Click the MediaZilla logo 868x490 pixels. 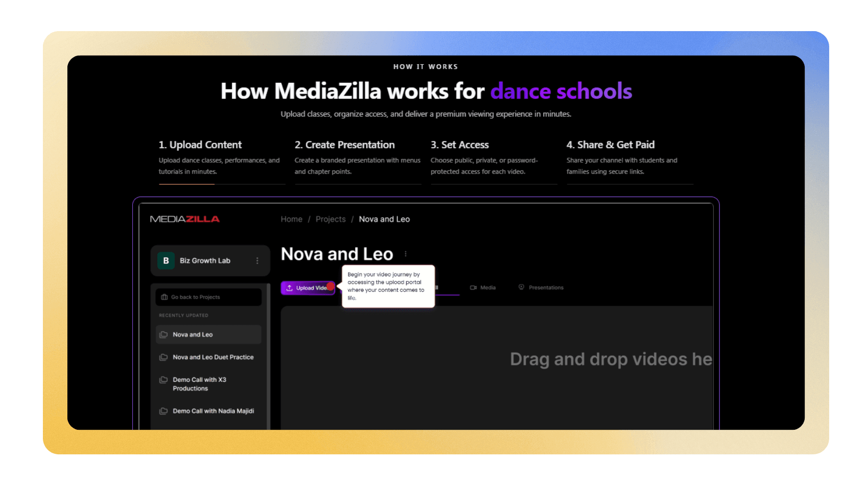pos(185,219)
